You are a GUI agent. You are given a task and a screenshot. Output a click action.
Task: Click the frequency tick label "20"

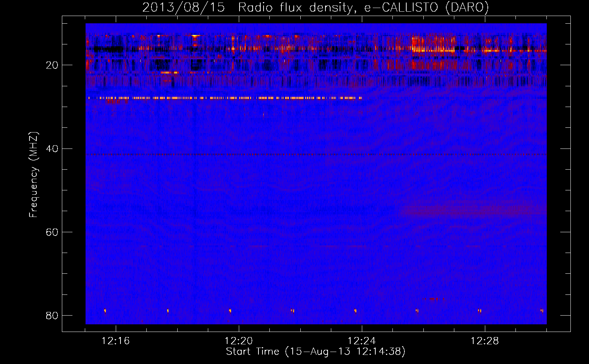point(52,65)
